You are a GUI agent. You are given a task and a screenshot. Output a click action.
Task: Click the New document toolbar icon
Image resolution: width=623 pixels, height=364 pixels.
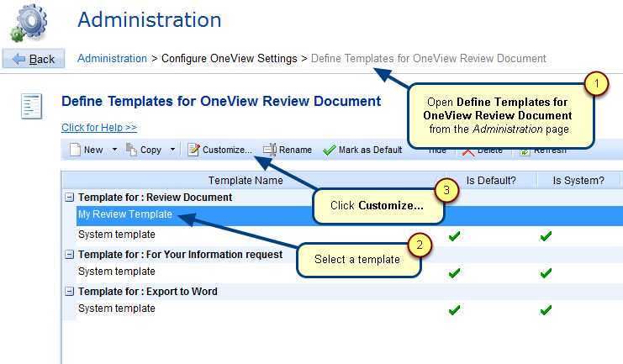(x=75, y=150)
